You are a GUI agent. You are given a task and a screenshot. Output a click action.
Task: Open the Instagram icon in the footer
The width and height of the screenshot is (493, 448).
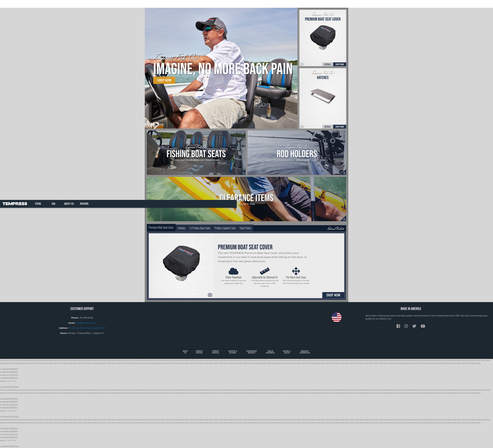click(x=406, y=326)
